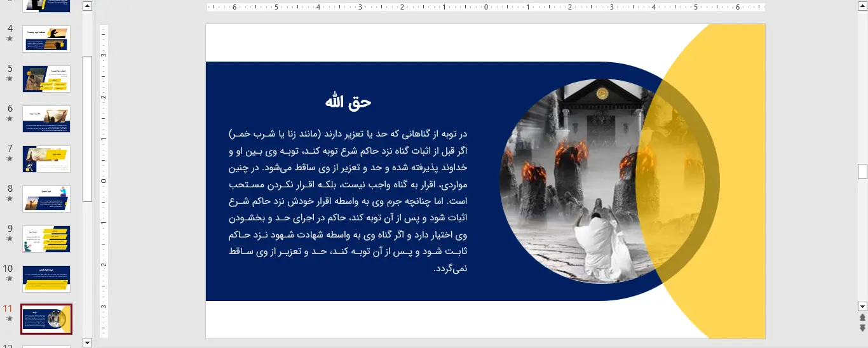Click the thumbnail pane scroll-down arrow

click(x=88, y=342)
